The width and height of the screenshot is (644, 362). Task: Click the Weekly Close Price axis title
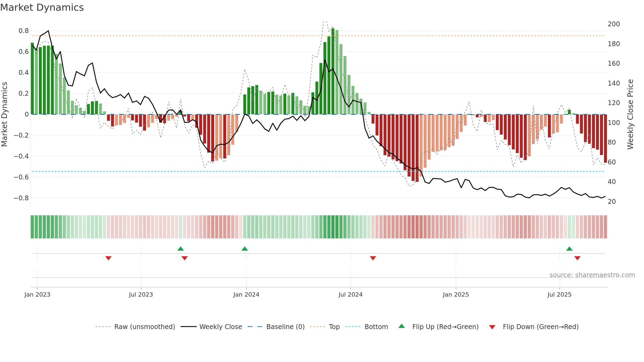point(630,114)
